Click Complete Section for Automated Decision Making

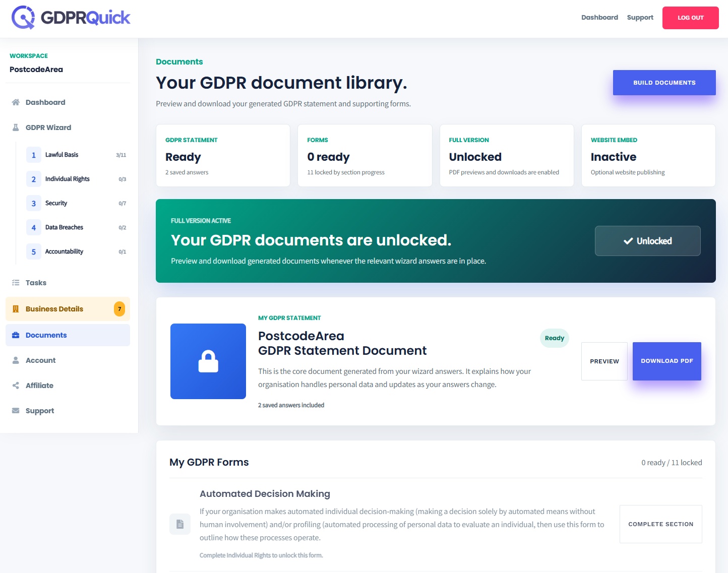coord(660,524)
